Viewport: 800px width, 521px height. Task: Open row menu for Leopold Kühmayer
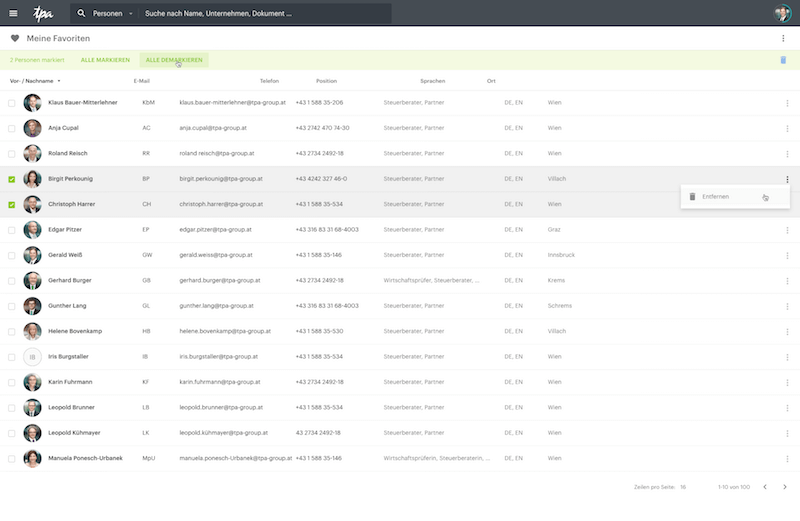[x=787, y=433]
